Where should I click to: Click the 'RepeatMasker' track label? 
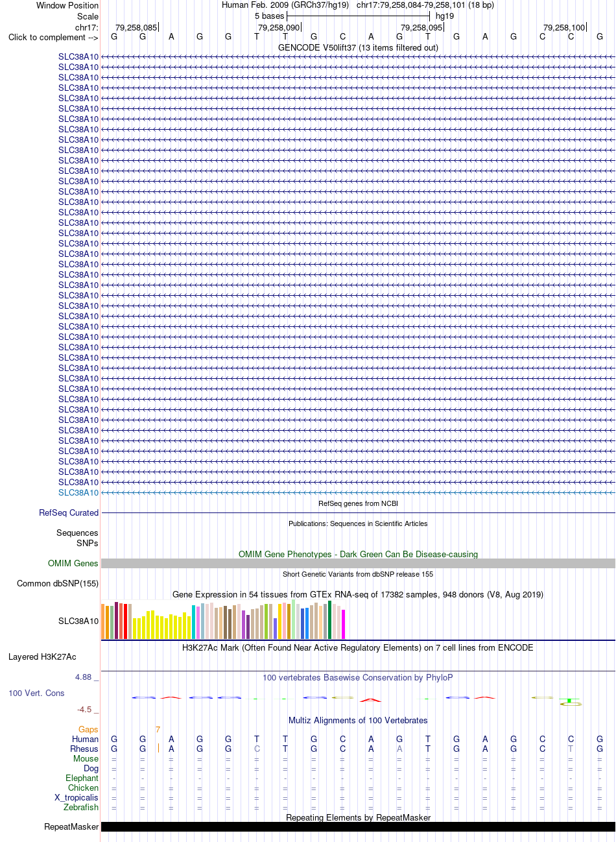coord(71,826)
